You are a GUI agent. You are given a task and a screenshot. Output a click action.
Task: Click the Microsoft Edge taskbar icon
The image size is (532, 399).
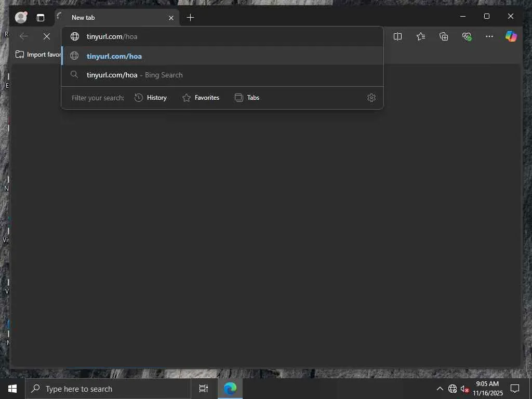[230, 389]
